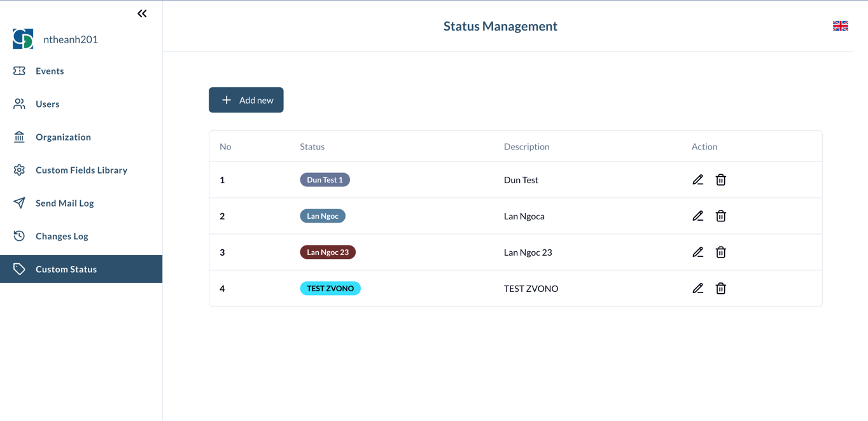Image resolution: width=868 pixels, height=421 pixels.
Task: Open language selector UK flag
Action: click(x=840, y=26)
